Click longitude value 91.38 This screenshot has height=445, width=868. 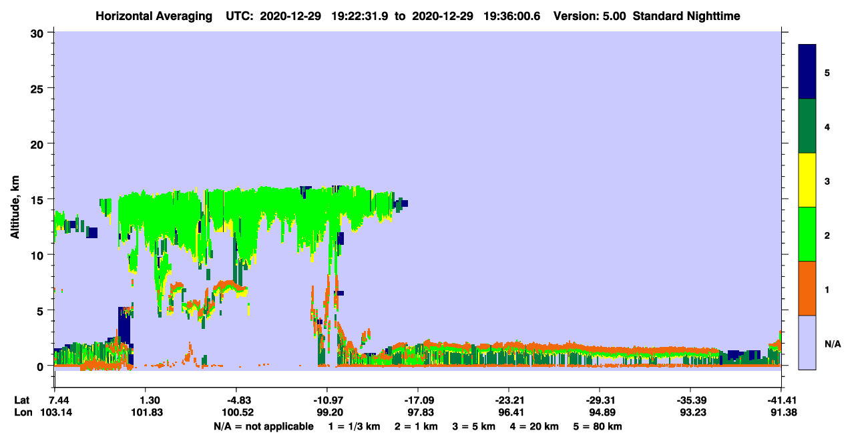[784, 412]
